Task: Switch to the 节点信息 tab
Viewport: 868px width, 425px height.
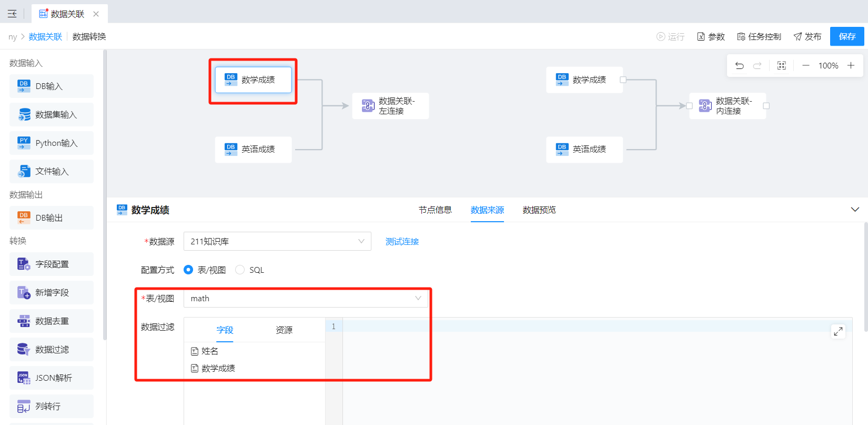Action: coord(435,210)
